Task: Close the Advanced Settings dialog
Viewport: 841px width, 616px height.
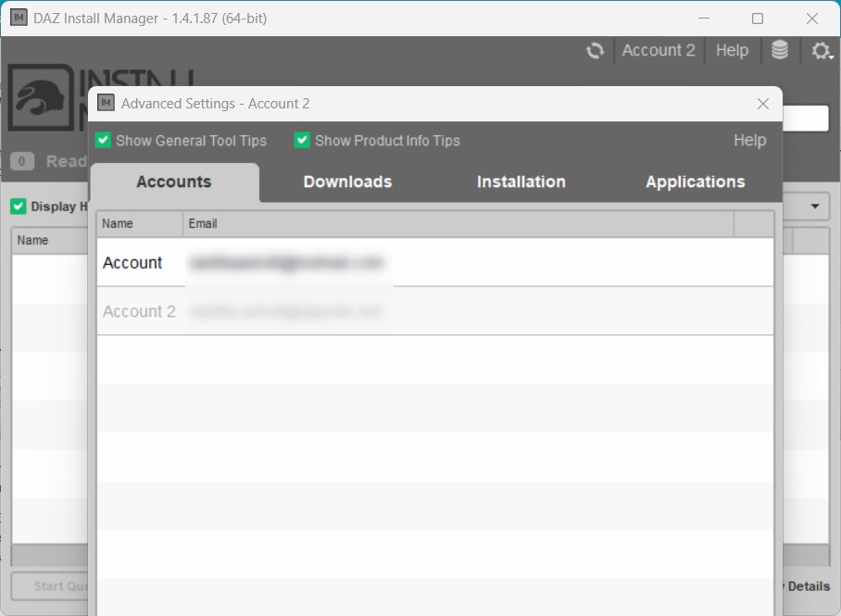Action: (x=762, y=104)
